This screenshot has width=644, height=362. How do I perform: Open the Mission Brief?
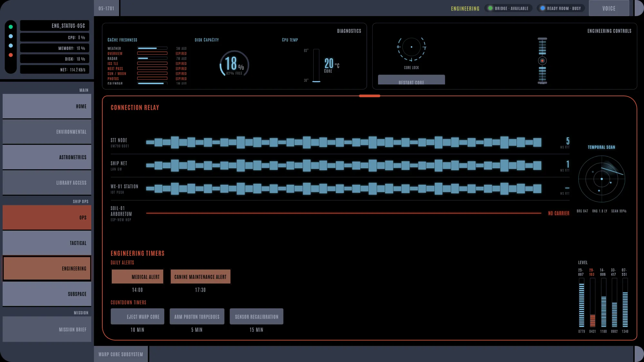[x=47, y=329]
